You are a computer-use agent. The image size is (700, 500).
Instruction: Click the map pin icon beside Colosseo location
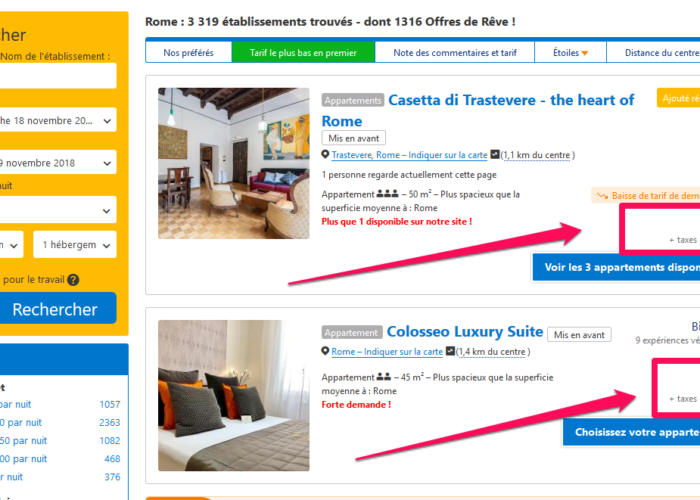point(325,351)
